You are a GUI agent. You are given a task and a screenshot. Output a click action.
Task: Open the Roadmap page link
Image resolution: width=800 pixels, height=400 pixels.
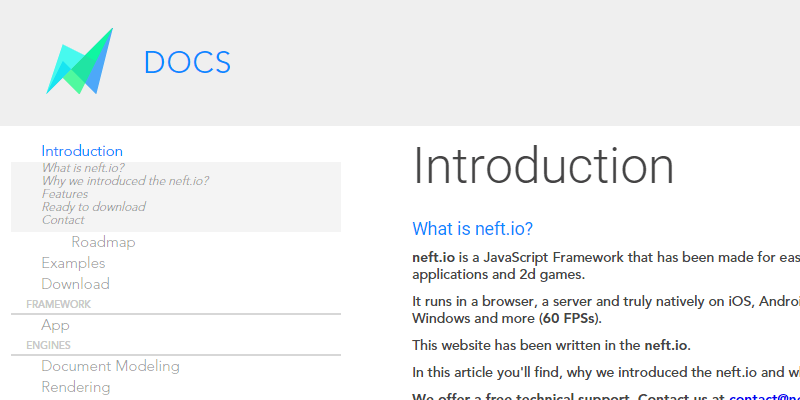pyautogui.click(x=103, y=242)
